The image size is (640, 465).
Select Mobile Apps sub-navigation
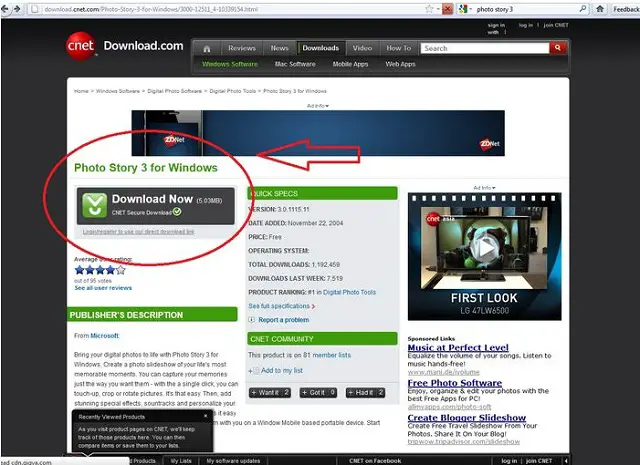click(x=350, y=64)
